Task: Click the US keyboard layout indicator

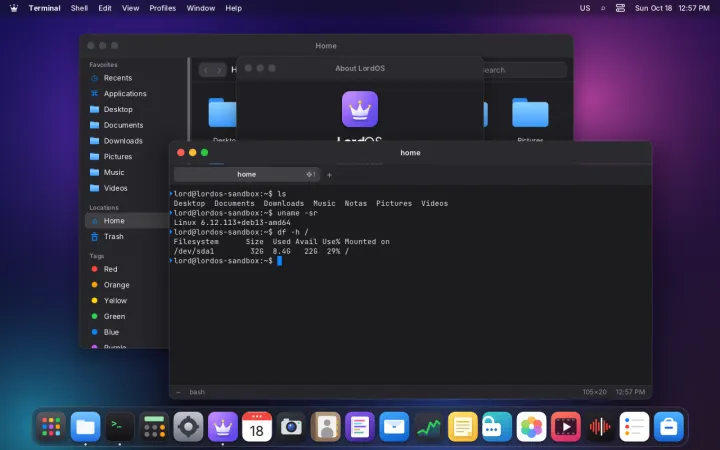Action: [x=585, y=8]
